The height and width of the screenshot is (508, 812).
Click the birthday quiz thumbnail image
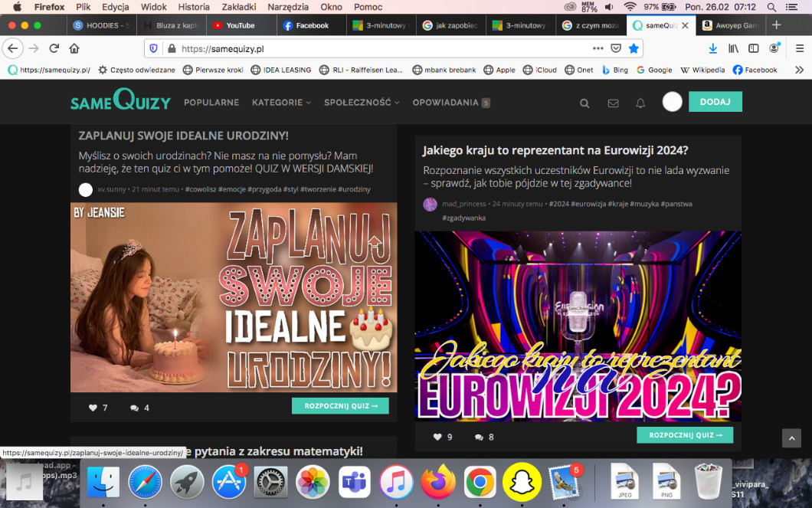[x=234, y=297]
